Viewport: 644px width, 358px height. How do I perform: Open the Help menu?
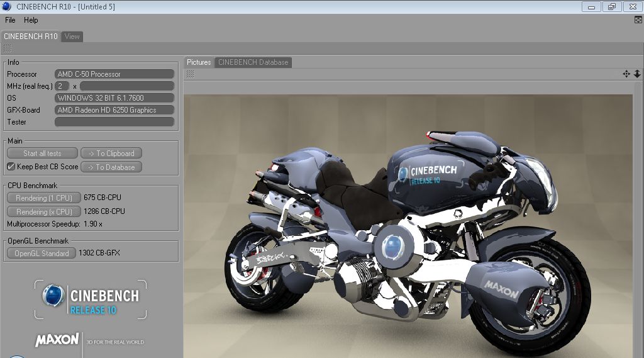click(31, 20)
